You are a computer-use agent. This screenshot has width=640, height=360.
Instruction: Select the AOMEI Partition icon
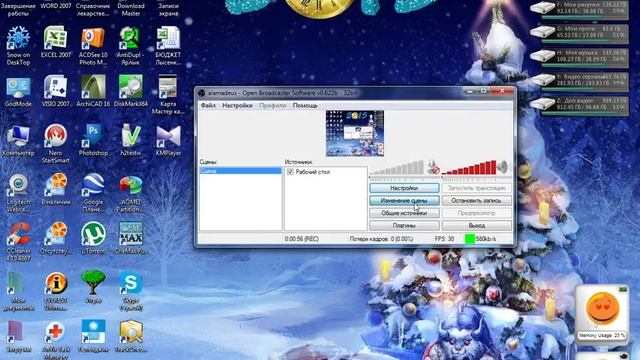[131, 193]
